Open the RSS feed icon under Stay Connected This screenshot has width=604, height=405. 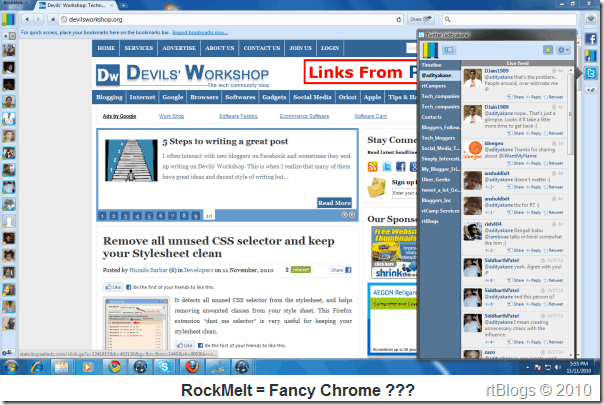[x=372, y=166]
